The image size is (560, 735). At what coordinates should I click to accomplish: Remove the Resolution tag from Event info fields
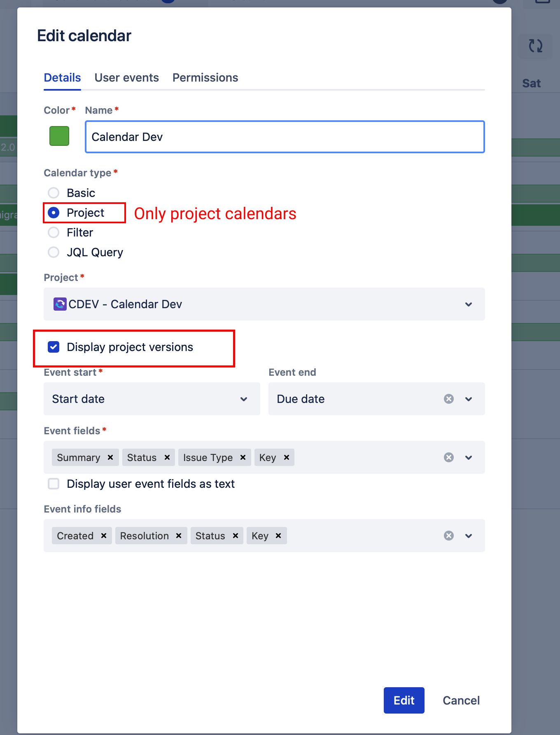coord(179,536)
